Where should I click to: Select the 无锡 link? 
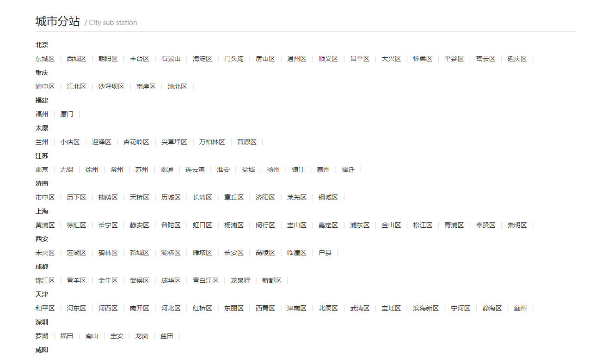[67, 170]
